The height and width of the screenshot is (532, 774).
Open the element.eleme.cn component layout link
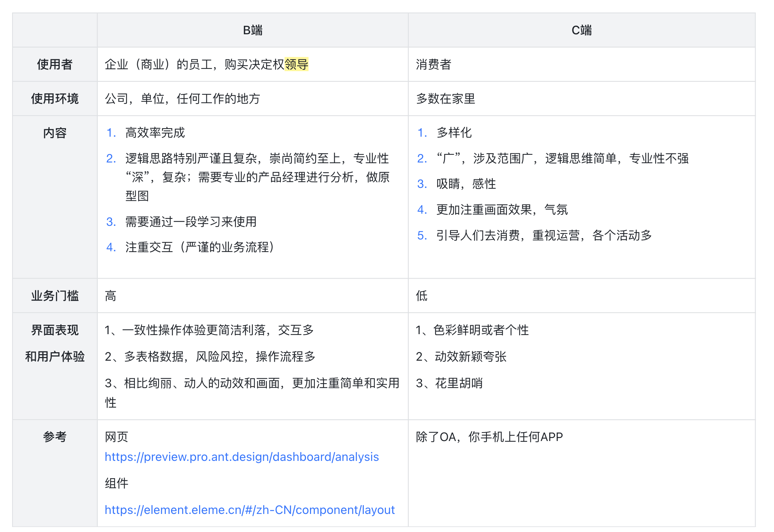click(x=250, y=510)
